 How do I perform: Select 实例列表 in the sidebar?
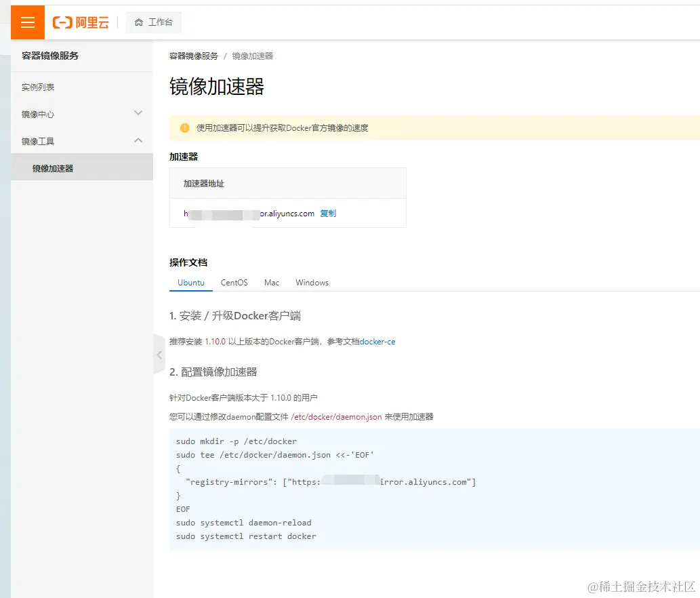coord(38,87)
